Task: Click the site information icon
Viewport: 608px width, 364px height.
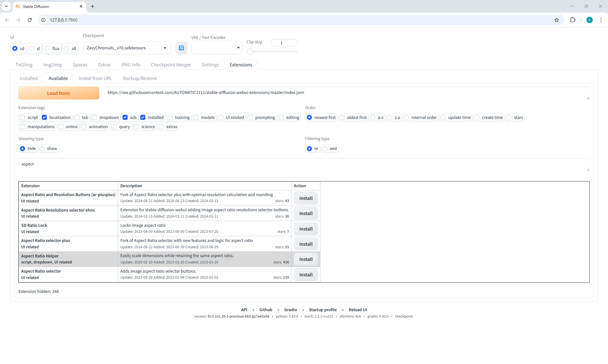Action: tap(44, 20)
